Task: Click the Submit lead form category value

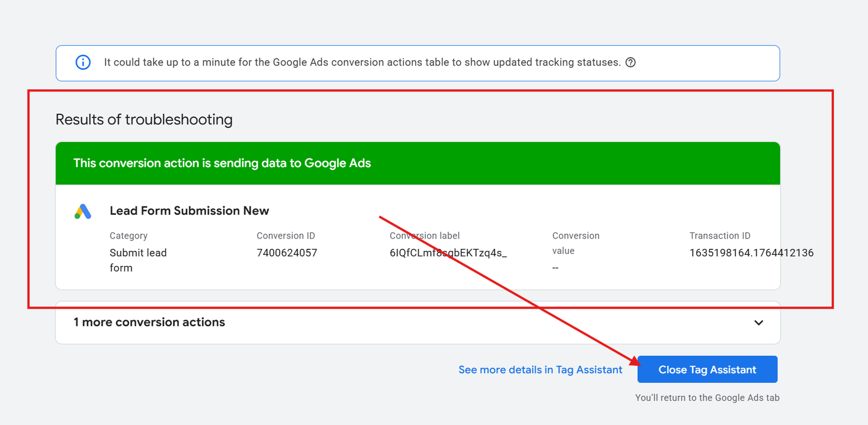Action: click(138, 260)
